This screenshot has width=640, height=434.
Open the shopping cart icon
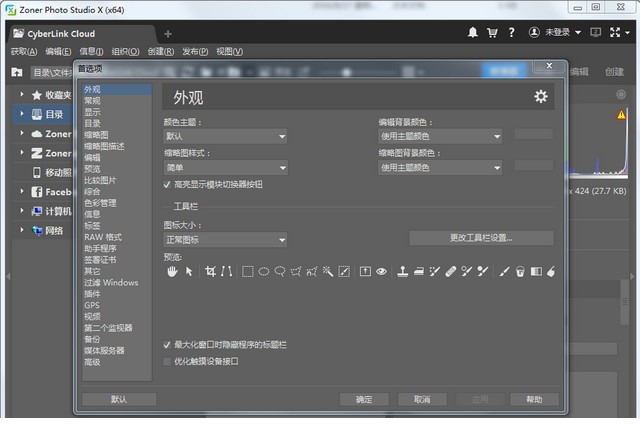492,33
